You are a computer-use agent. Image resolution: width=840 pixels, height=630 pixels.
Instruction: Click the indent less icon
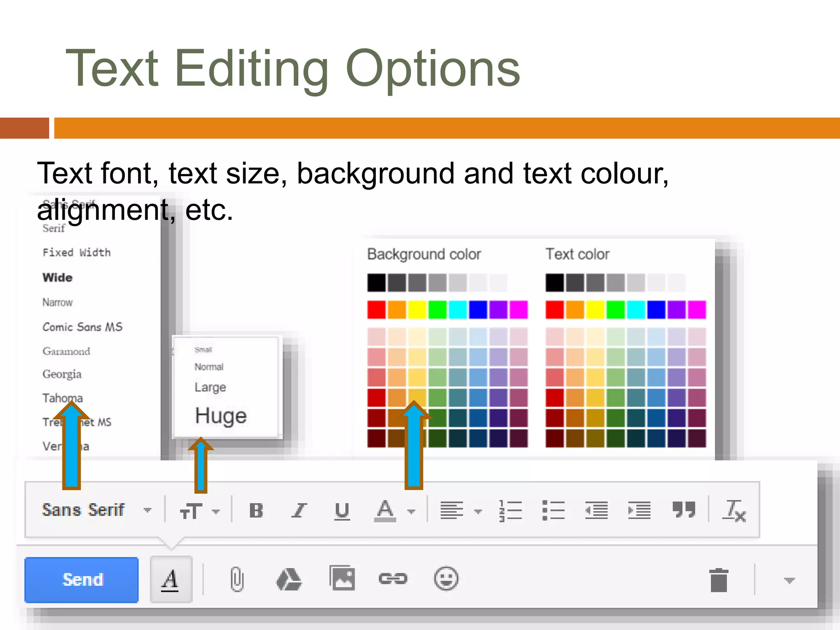(596, 511)
